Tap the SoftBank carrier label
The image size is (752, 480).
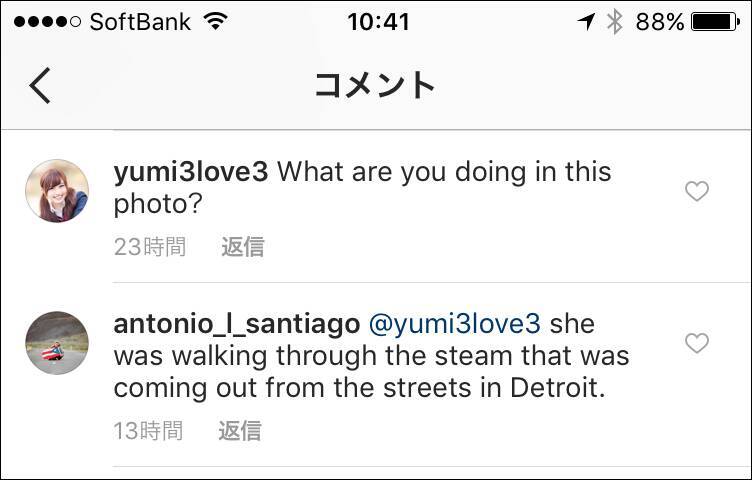tap(140, 22)
